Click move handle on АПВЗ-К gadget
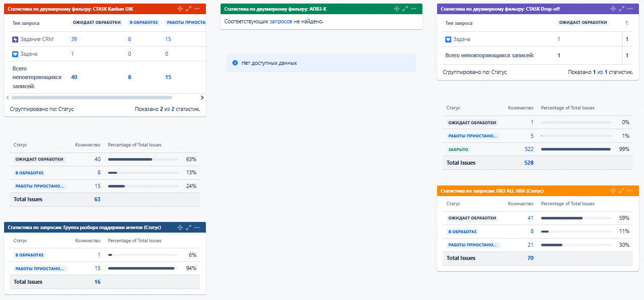 click(x=396, y=9)
